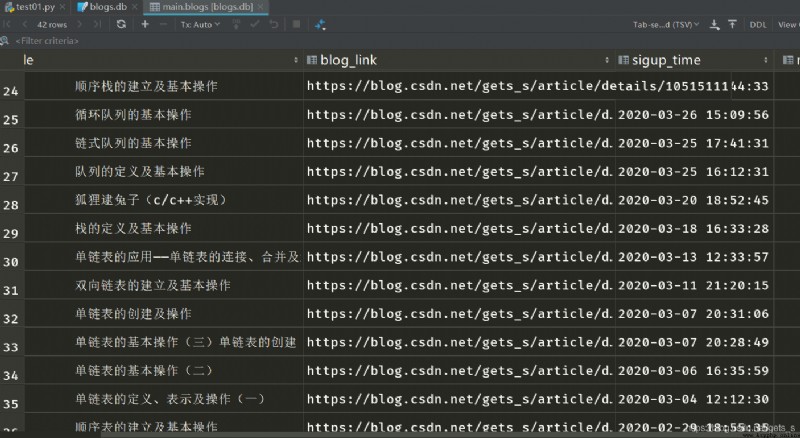
Task: Add a new row with plus icon
Action: point(145,24)
